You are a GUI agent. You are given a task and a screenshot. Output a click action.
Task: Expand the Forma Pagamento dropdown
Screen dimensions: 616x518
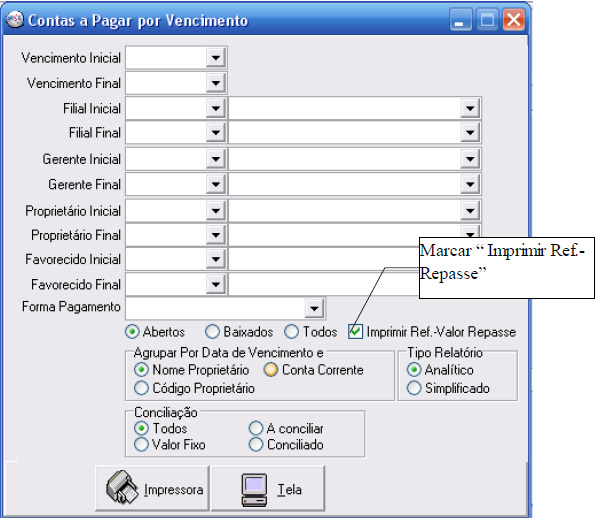pyautogui.click(x=314, y=307)
